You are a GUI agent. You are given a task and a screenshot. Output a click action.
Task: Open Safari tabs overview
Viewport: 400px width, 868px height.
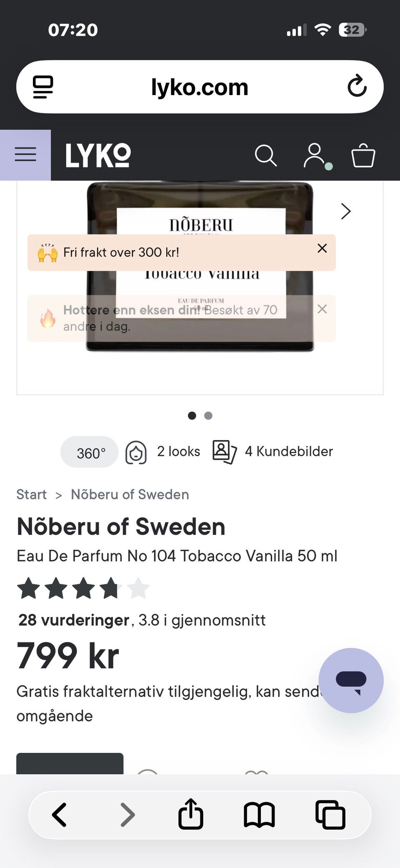(x=330, y=815)
